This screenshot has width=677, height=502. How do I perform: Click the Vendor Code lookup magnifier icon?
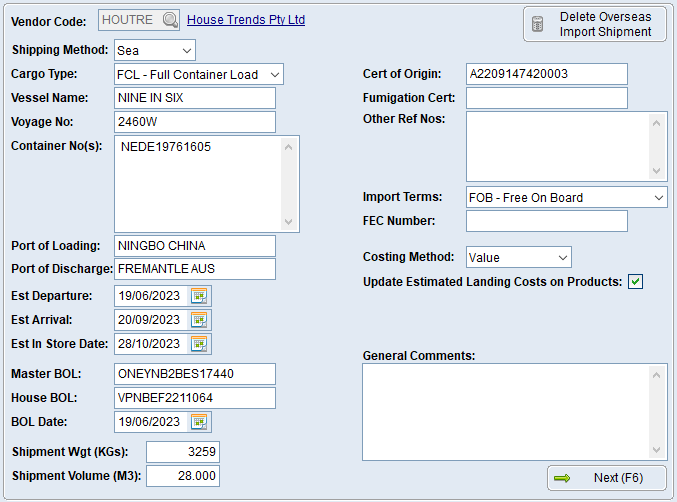(170, 20)
